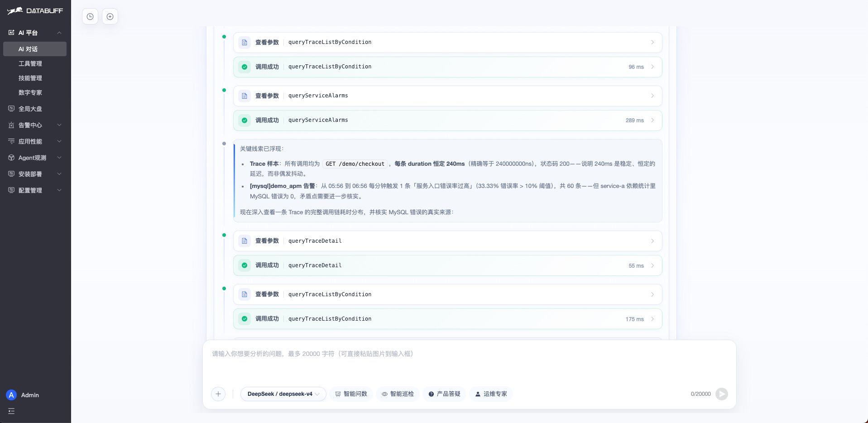Click the document icon beside queryTraceDetail 查看参数

[x=245, y=241]
